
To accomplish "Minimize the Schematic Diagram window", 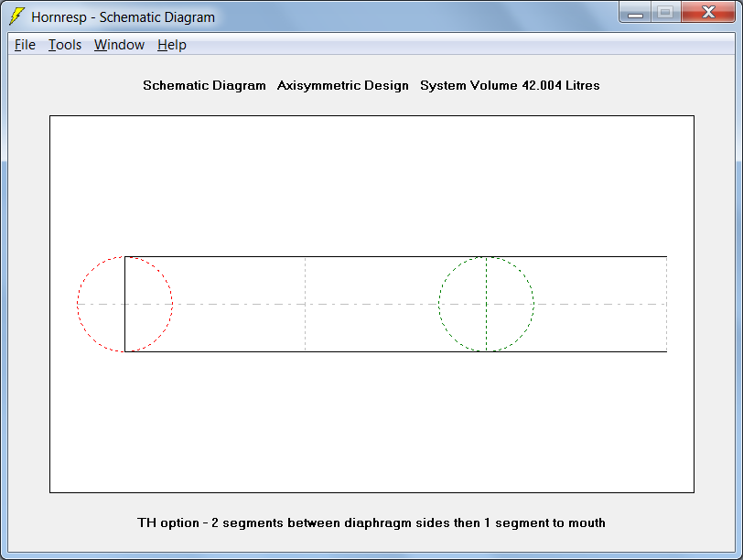I will point(635,12).
